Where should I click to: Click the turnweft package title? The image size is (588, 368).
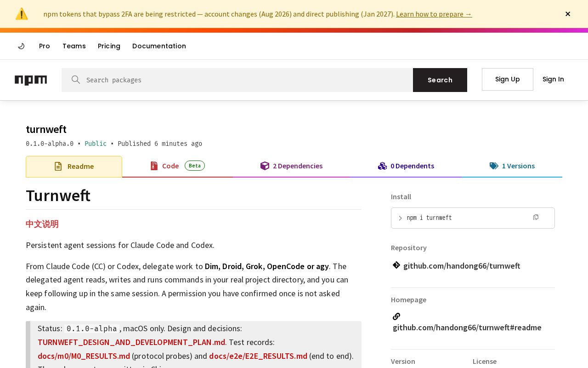(46, 129)
